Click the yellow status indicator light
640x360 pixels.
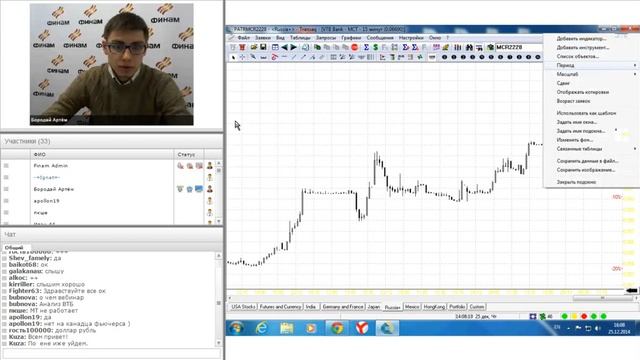pyautogui.click(x=574, y=316)
